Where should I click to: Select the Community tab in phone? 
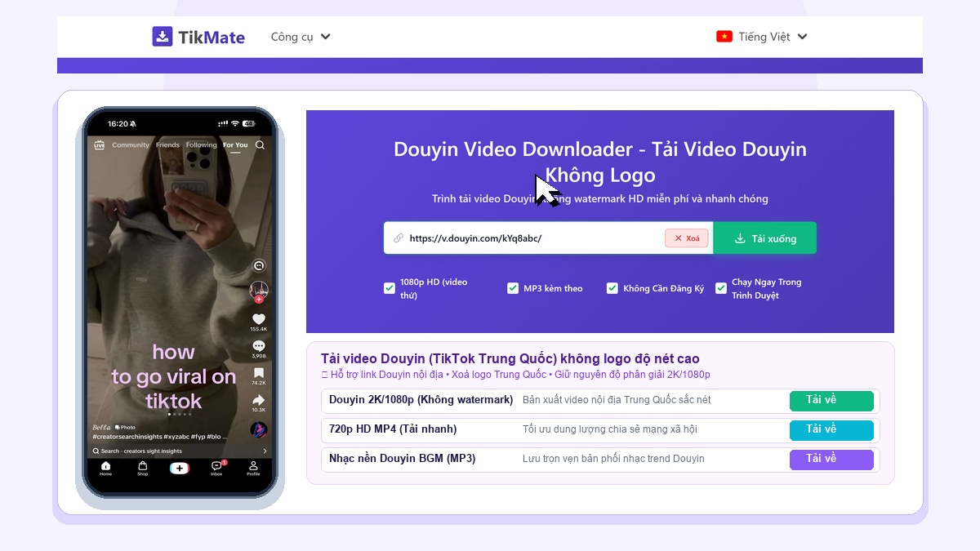(131, 145)
